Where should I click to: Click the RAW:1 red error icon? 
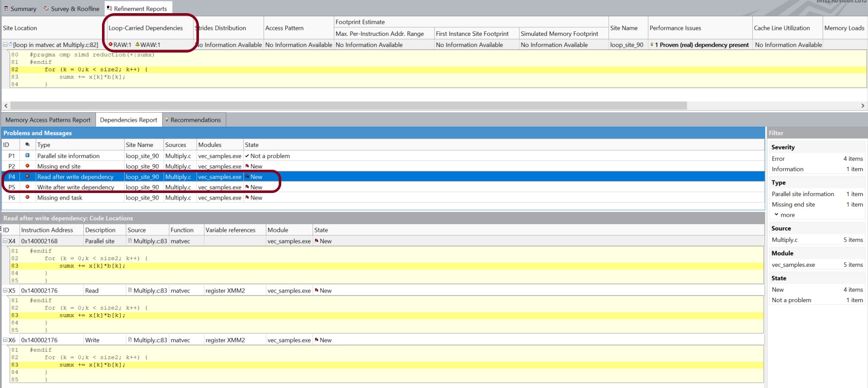[111, 44]
